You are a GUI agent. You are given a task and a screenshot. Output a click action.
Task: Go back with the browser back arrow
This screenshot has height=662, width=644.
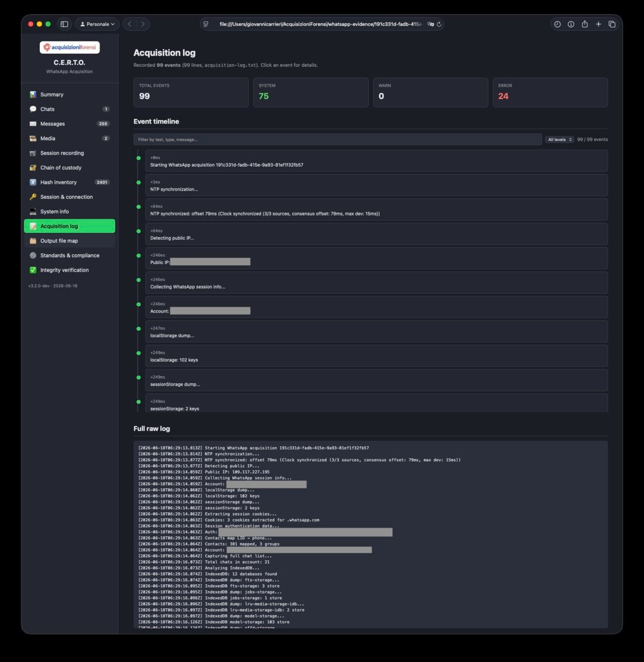point(129,24)
